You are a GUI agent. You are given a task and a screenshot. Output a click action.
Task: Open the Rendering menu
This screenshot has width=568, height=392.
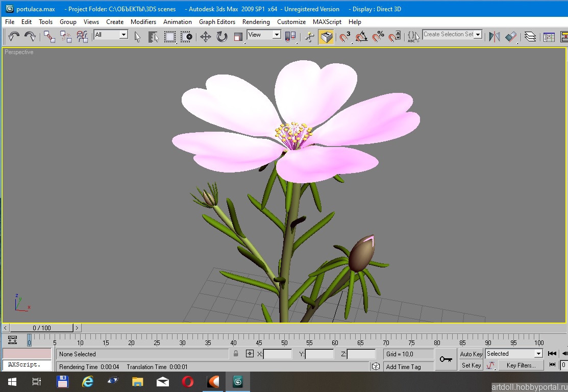click(x=256, y=22)
